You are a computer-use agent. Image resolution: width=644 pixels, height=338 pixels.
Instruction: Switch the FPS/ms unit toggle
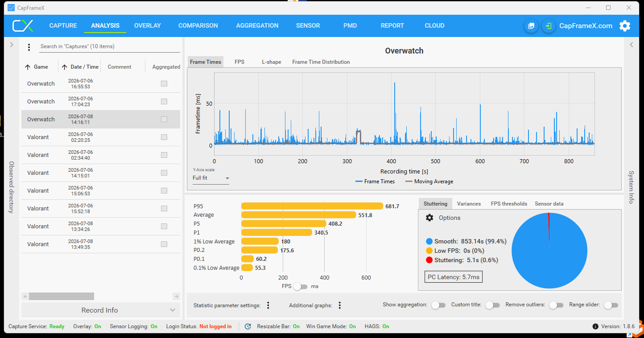point(300,286)
